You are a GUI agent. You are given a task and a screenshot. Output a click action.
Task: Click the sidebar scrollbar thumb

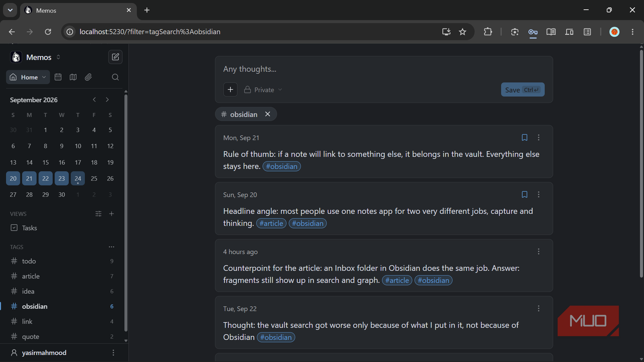point(126,213)
